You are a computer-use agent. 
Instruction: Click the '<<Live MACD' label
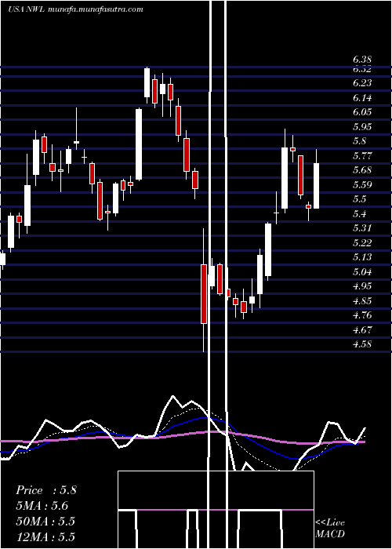pos(330,529)
